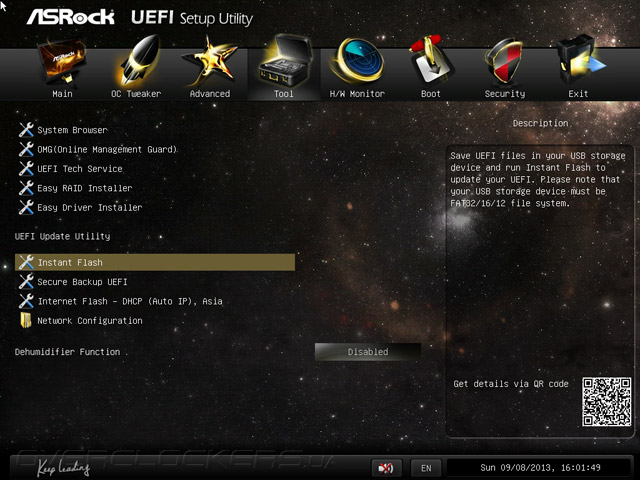
Task: Click wrench icon beside System Browser
Action: pos(26,130)
